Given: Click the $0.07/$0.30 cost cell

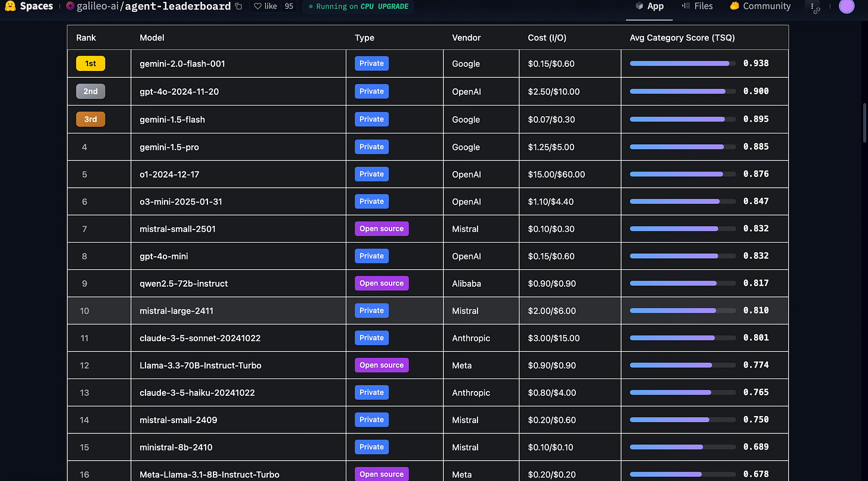Looking at the screenshot, I should pyautogui.click(x=551, y=119).
